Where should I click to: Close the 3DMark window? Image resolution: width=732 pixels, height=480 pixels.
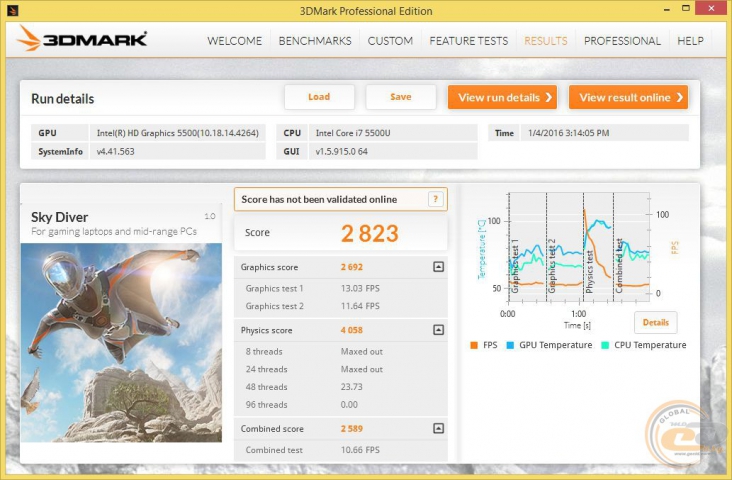[x=711, y=8]
